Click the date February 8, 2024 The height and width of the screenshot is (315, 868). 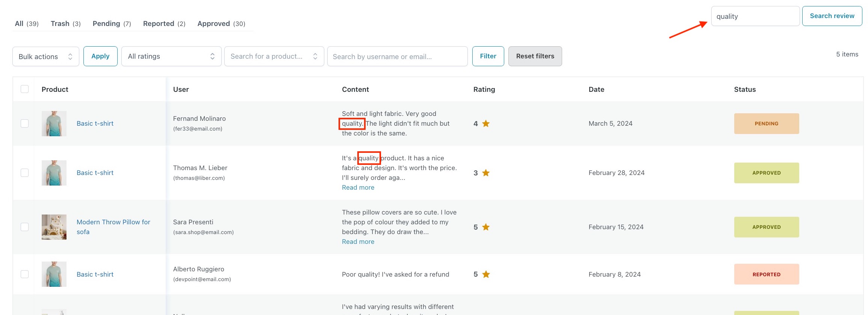[614, 274]
